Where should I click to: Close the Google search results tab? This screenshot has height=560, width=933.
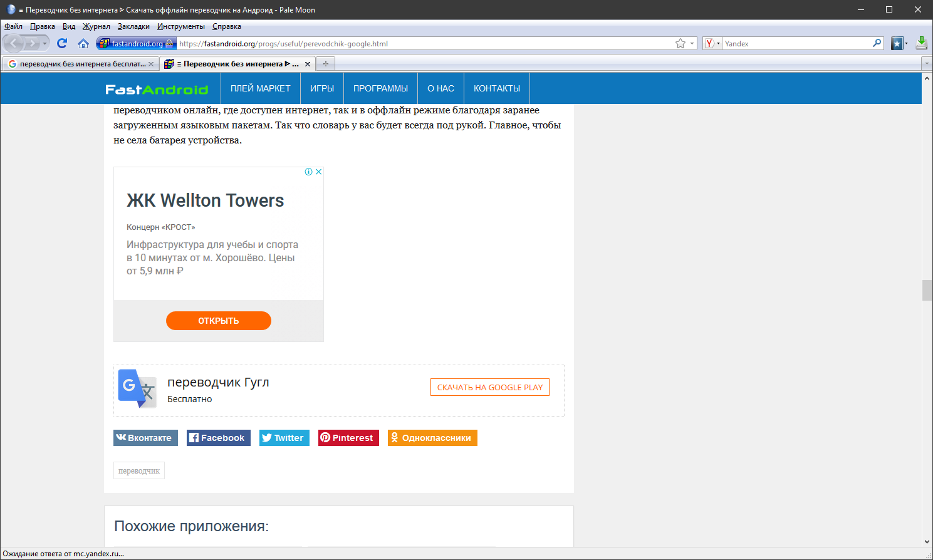(151, 64)
